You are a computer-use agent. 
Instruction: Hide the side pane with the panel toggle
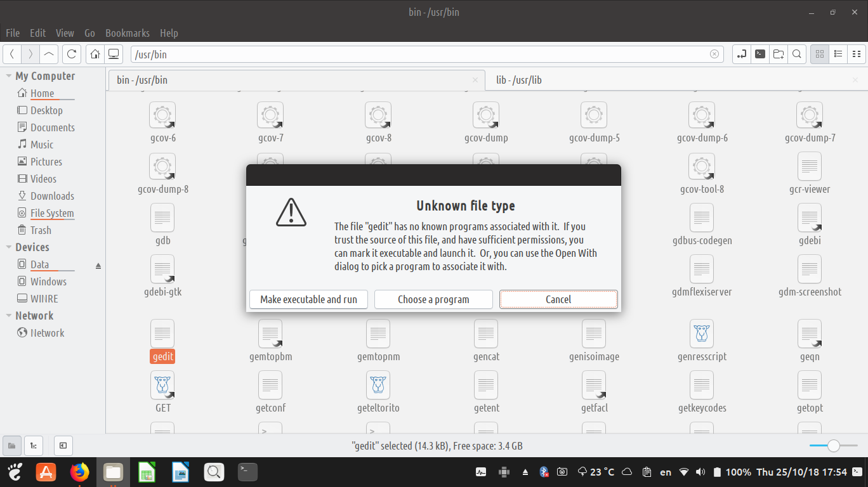63,445
